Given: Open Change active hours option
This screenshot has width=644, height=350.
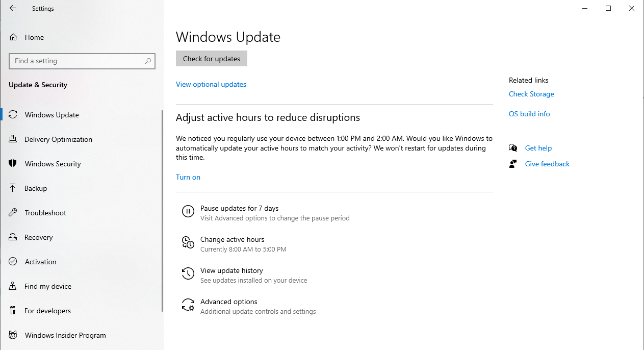Looking at the screenshot, I should [232, 239].
